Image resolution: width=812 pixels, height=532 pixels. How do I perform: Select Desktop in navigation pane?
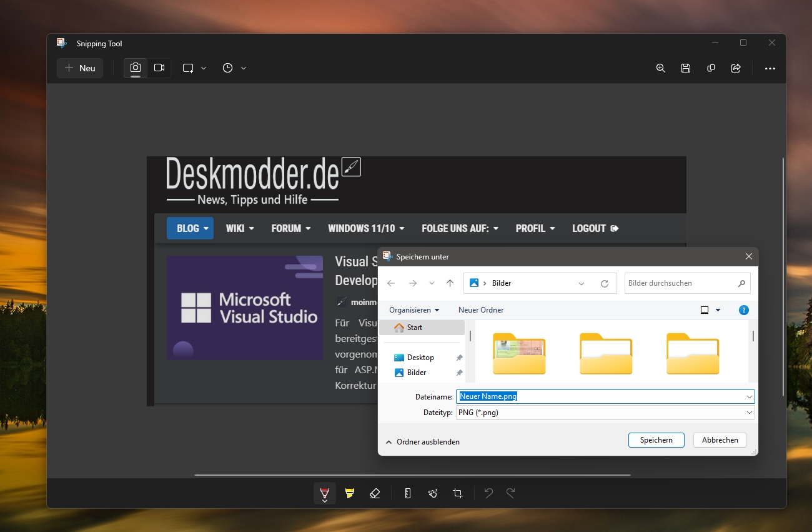tap(420, 358)
